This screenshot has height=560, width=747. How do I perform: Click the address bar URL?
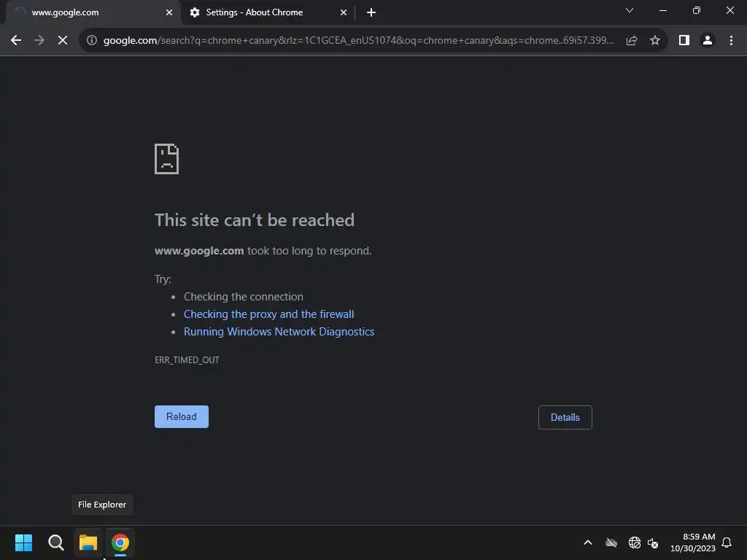tap(358, 41)
